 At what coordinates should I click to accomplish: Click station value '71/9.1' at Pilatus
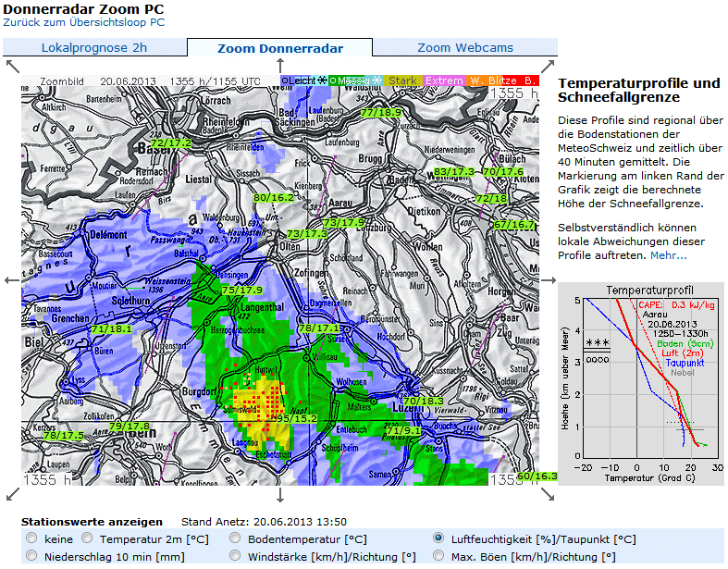403,430
